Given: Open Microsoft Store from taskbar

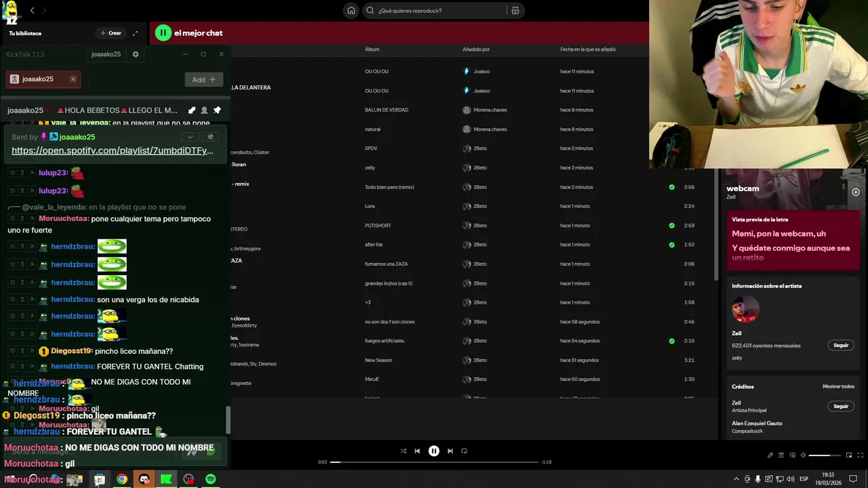Looking at the screenshot, I should click(x=100, y=479).
